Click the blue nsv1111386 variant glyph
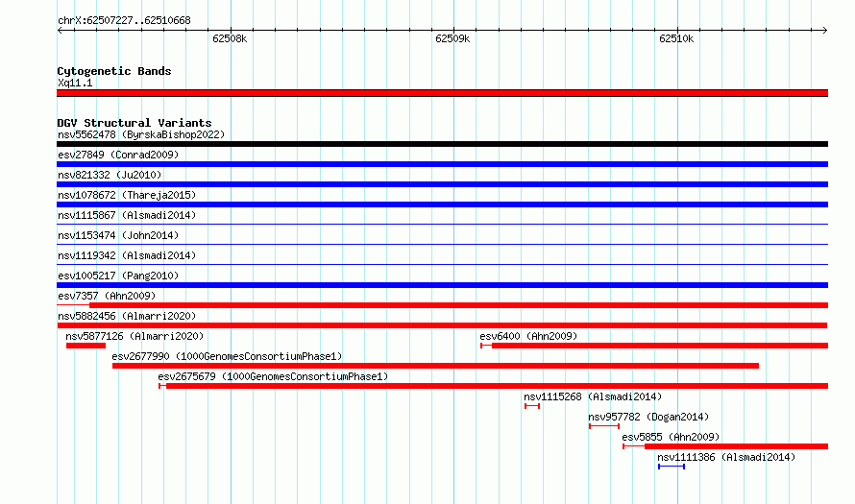 672,467
